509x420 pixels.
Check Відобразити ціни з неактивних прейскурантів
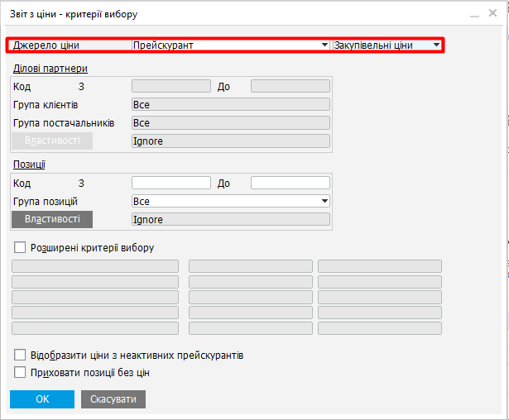coord(21,355)
